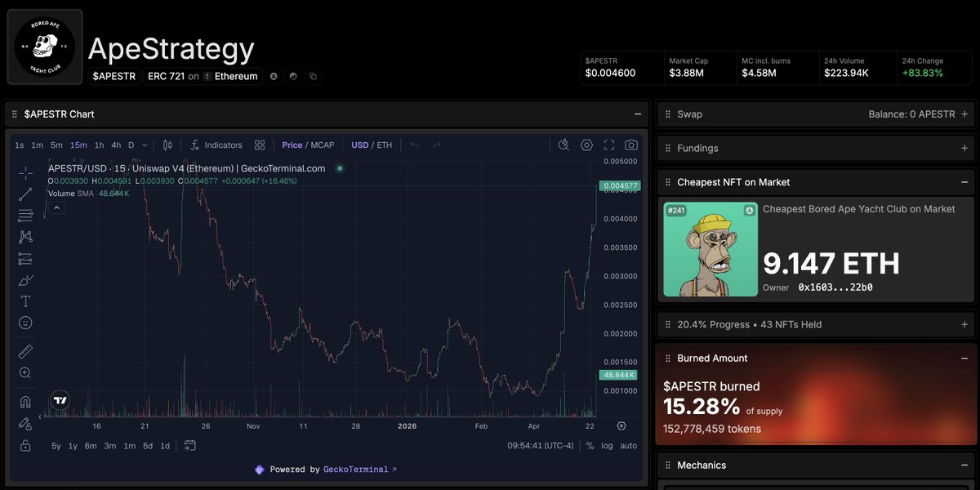This screenshot has width=980, height=490.
Task: Select the crosshair cursor tool
Action: click(25, 172)
